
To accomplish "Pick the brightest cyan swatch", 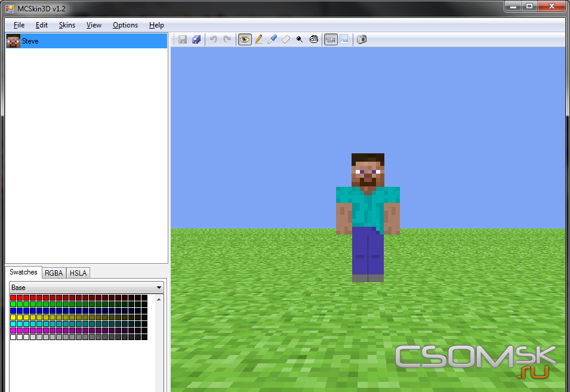I will [13, 324].
